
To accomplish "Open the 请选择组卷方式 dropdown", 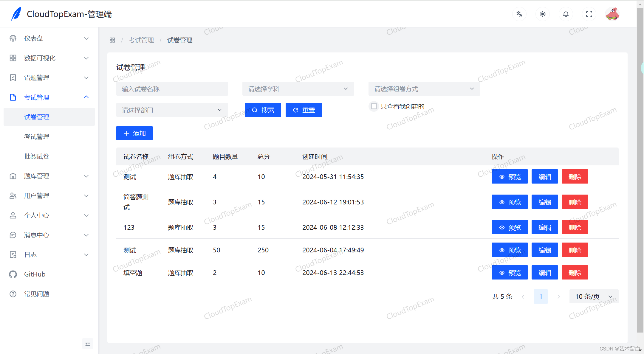I will 424,88.
